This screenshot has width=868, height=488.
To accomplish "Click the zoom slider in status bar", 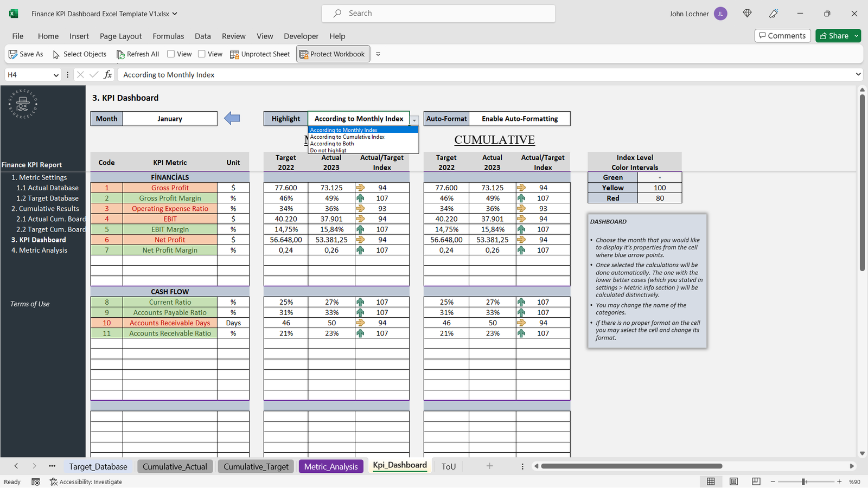I will [803, 481].
